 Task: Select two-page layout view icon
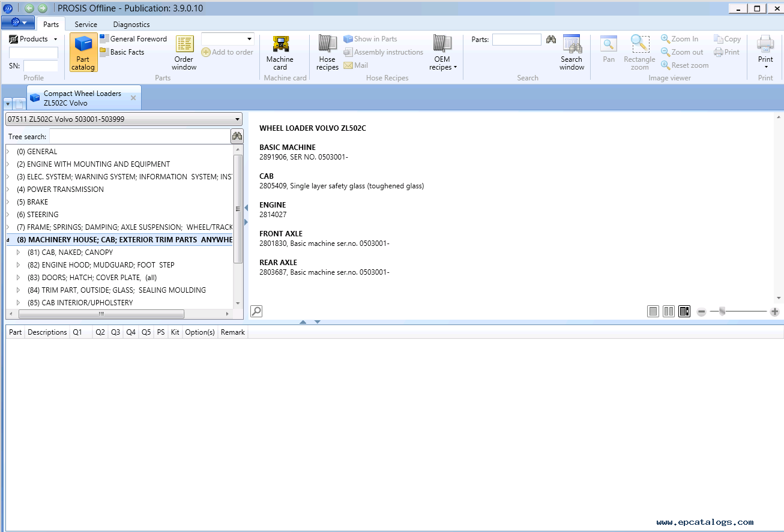(x=669, y=311)
